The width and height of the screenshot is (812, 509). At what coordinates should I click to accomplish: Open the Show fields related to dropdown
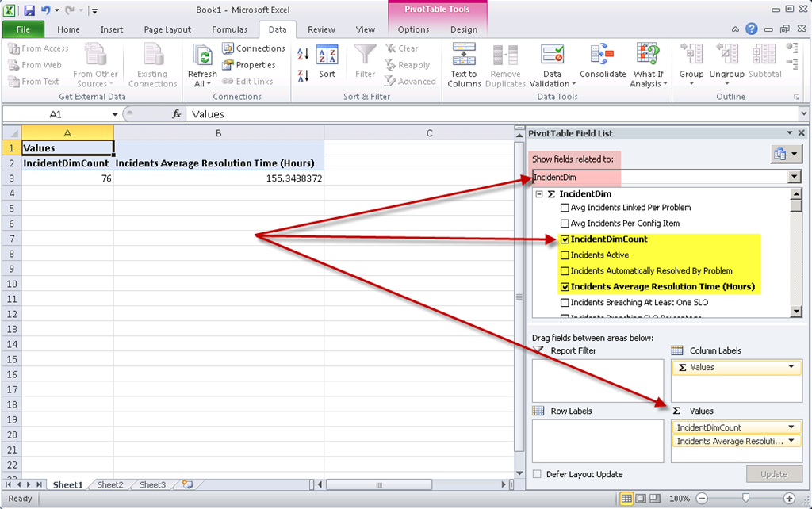tap(794, 177)
